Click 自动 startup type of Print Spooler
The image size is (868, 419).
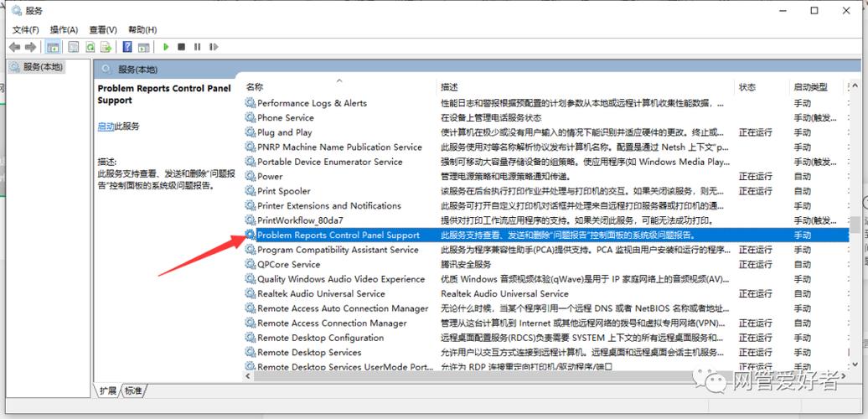coord(802,191)
